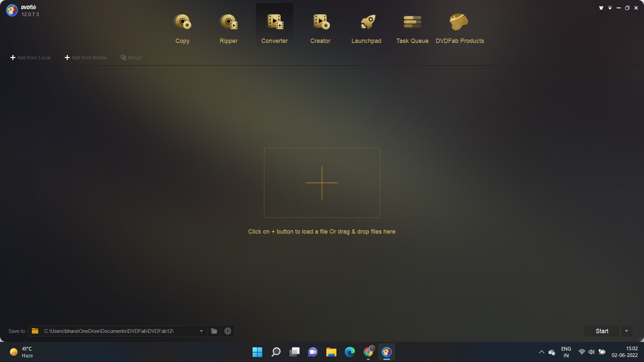This screenshot has height=362, width=644.
Task: Switch to the Ripper module
Action: [x=228, y=28]
